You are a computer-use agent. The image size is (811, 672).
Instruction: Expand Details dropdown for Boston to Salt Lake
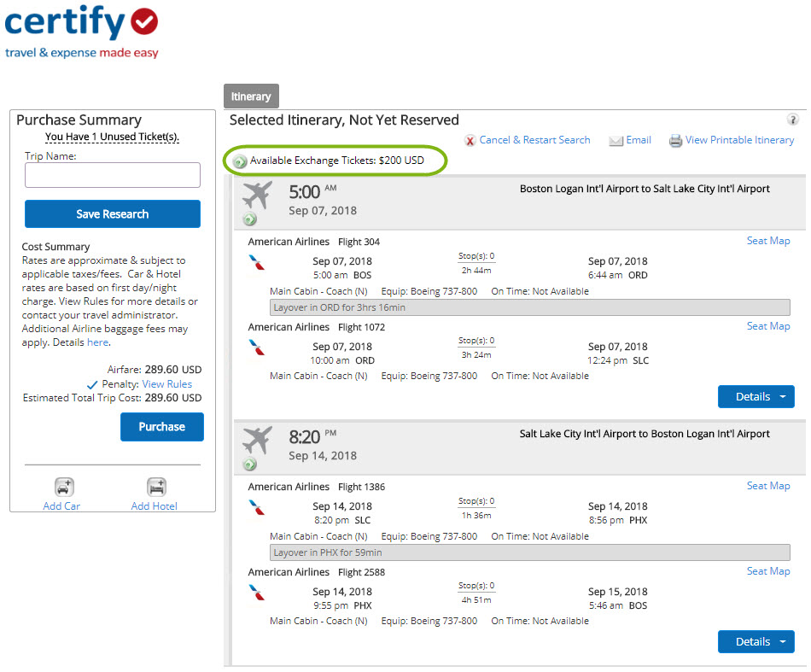tap(756, 397)
